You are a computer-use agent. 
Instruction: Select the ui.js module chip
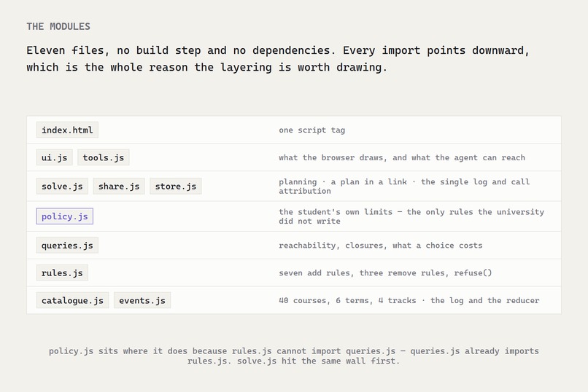click(55, 157)
